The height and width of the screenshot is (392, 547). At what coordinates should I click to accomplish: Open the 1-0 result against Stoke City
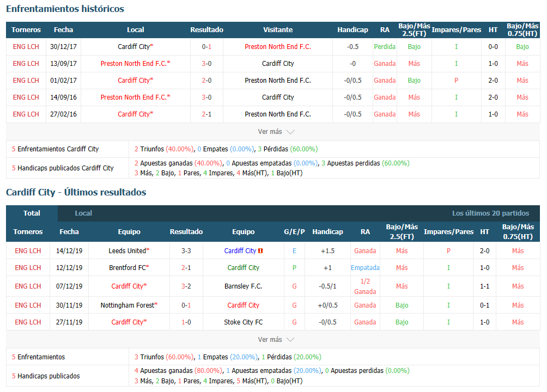pos(186,322)
